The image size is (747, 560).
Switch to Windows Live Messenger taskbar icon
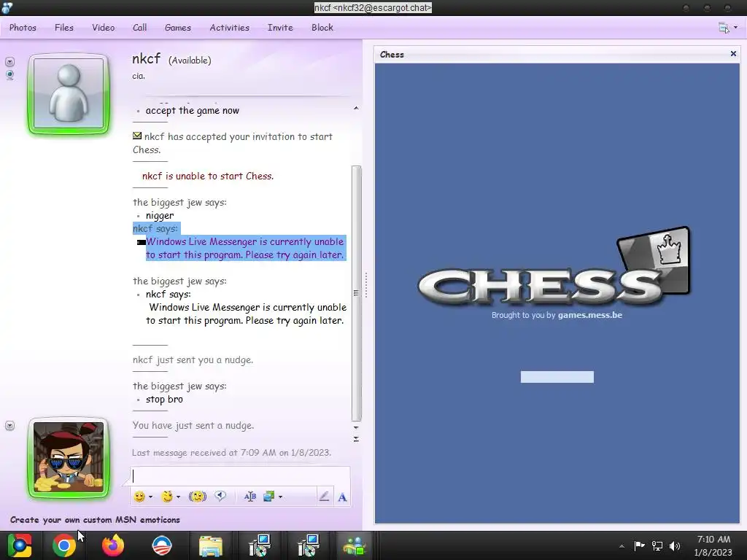tap(355, 545)
